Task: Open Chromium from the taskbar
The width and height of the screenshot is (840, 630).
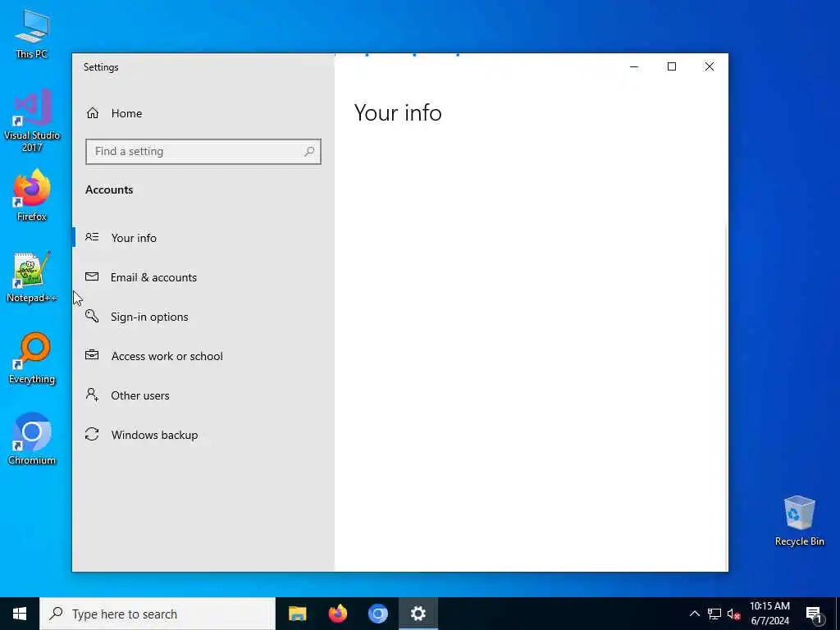Action: pyautogui.click(x=377, y=614)
